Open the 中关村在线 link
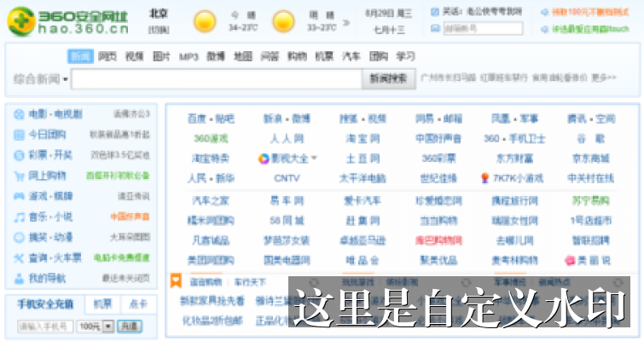 (x=590, y=178)
